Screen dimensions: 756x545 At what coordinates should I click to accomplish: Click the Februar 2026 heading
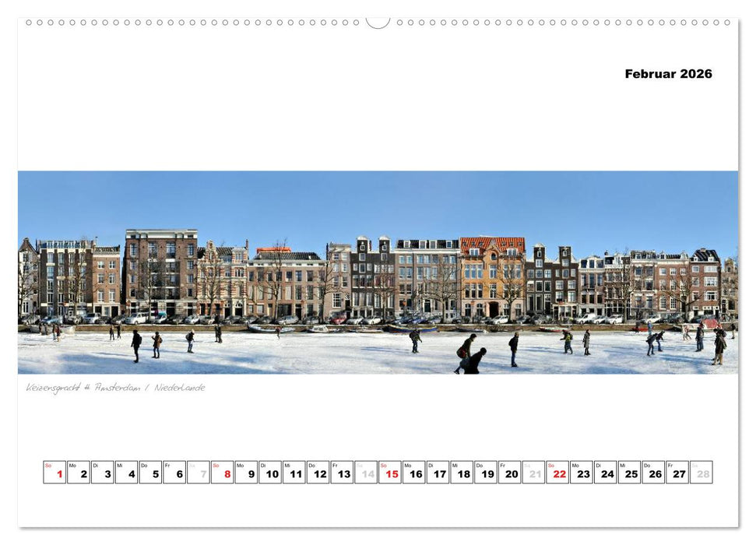[666, 73]
